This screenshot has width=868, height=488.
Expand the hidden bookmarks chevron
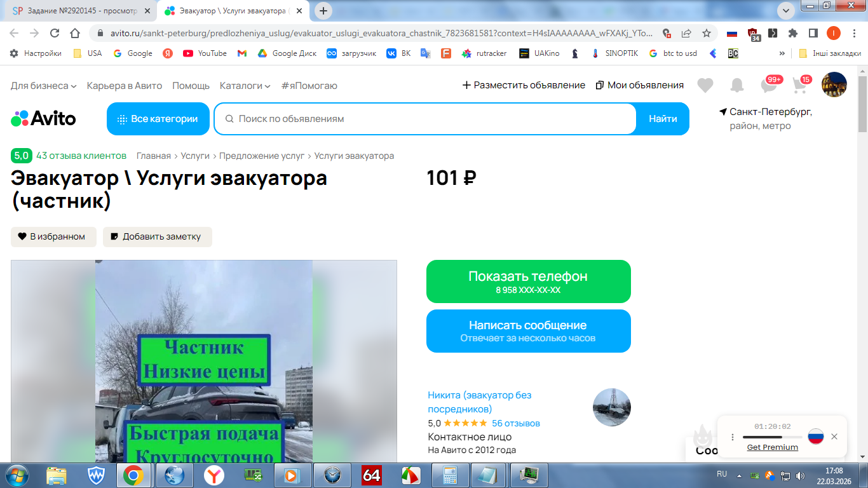(x=782, y=53)
